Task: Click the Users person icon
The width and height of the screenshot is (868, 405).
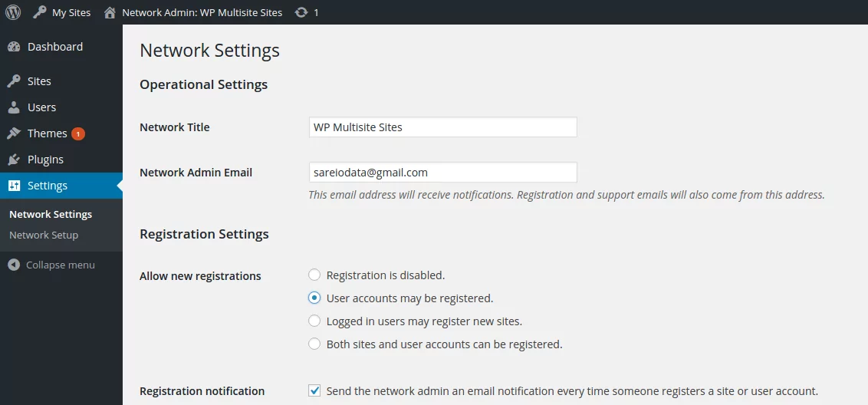Action: click(14, 107)
